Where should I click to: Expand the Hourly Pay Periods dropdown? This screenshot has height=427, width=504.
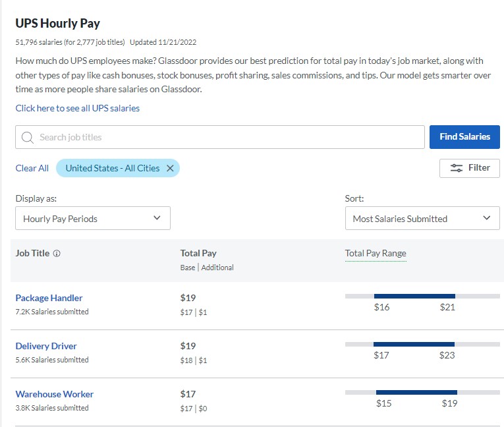point(93,218)
